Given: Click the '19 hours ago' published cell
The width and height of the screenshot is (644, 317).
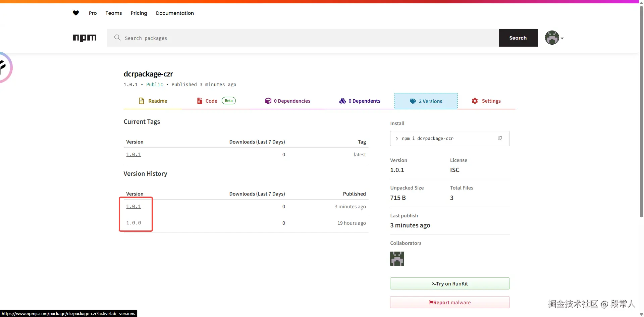Looking at the screenshot, I should 352,223.
